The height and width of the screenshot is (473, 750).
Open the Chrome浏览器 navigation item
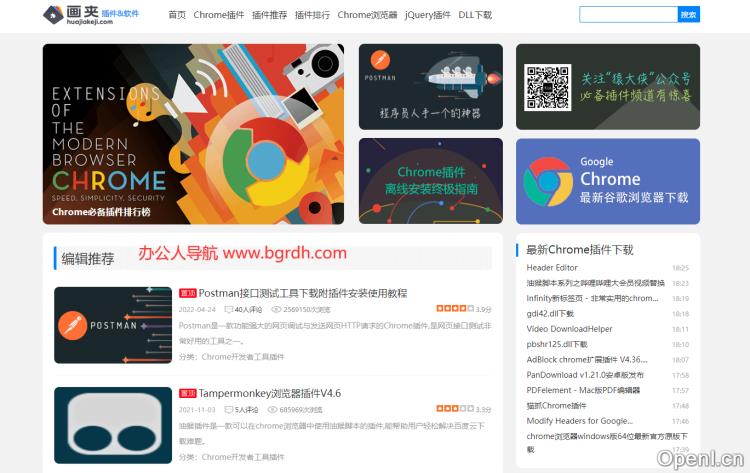(367, 15)
